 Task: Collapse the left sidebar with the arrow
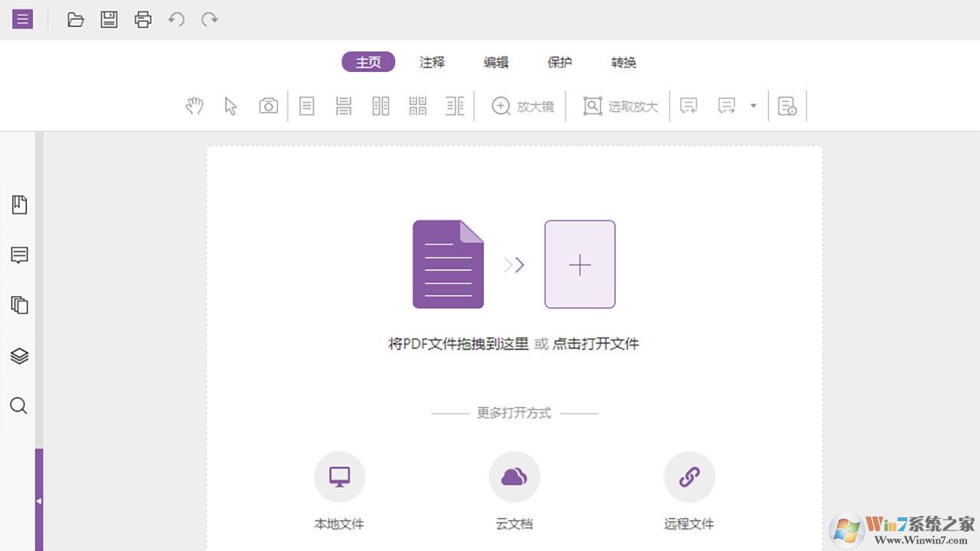point(39,502)
